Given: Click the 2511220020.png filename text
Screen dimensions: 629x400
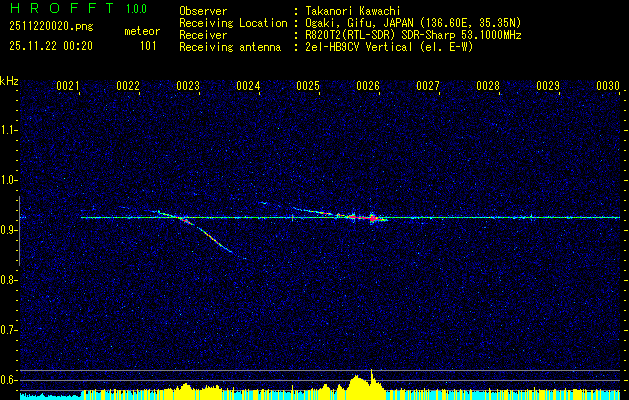Looking at the screenshot, I should (x=51, y=27).
